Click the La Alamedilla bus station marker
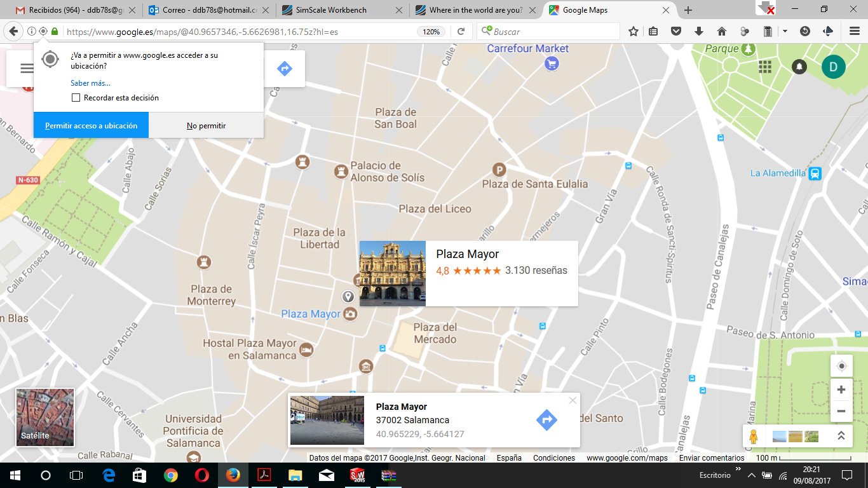868x488 pixels. point(815,173)
